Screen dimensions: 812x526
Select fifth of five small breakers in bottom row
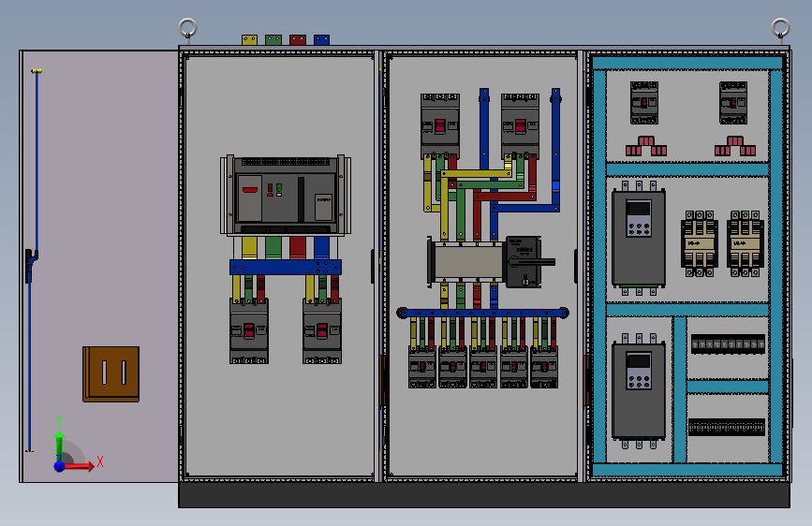[x=544, y=368]
